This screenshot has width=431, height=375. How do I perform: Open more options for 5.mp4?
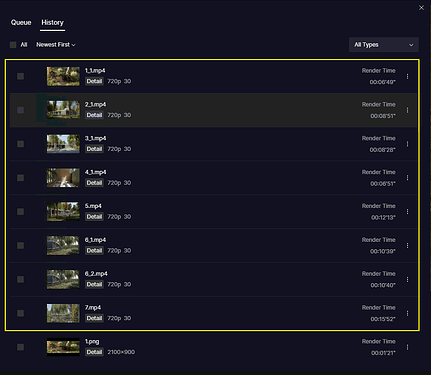tap(407, 212)
